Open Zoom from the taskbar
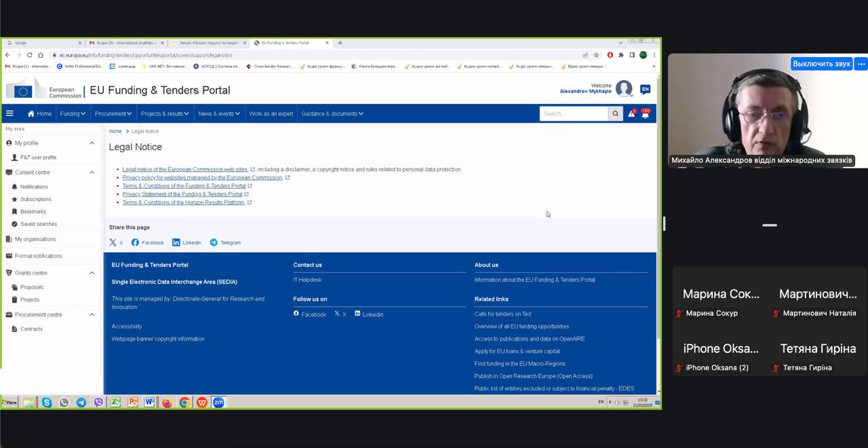 click(218, 403)
